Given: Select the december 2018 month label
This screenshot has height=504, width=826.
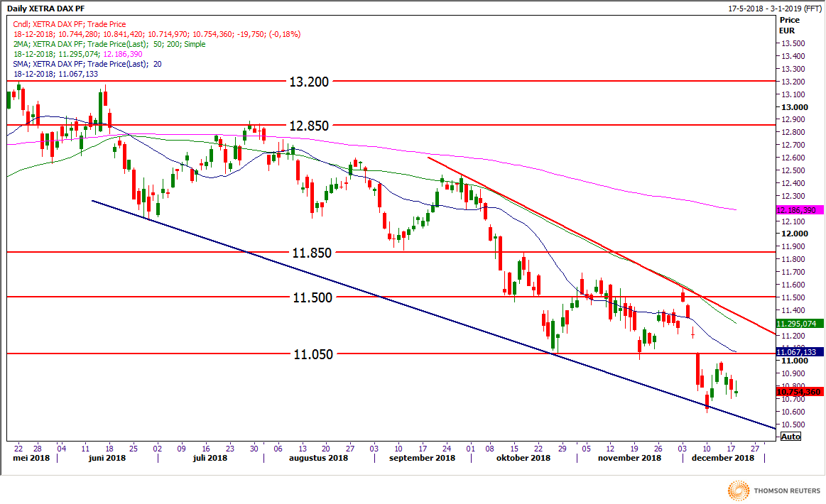Looking at the screenshot, I should click(x=723, y=458).
